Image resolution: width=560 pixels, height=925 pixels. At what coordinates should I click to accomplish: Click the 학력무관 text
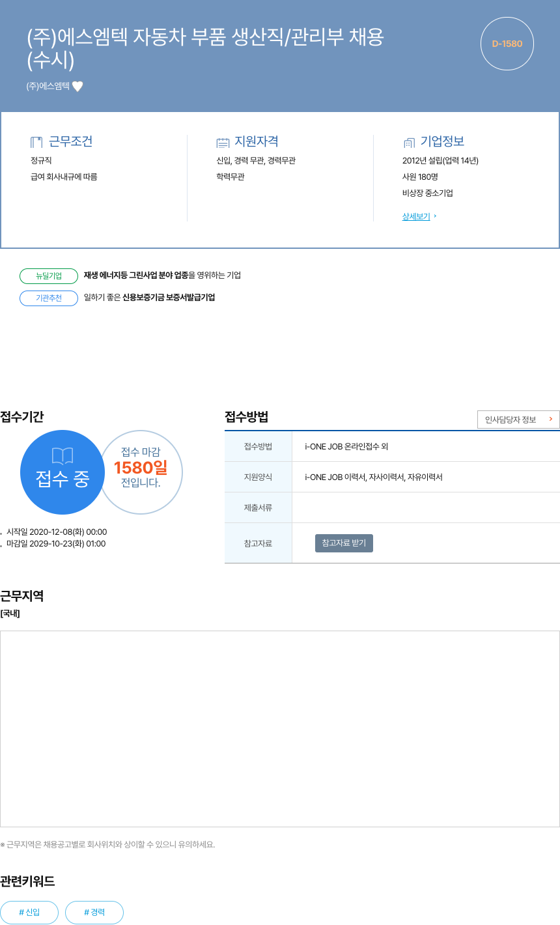(x=231, y=177)
